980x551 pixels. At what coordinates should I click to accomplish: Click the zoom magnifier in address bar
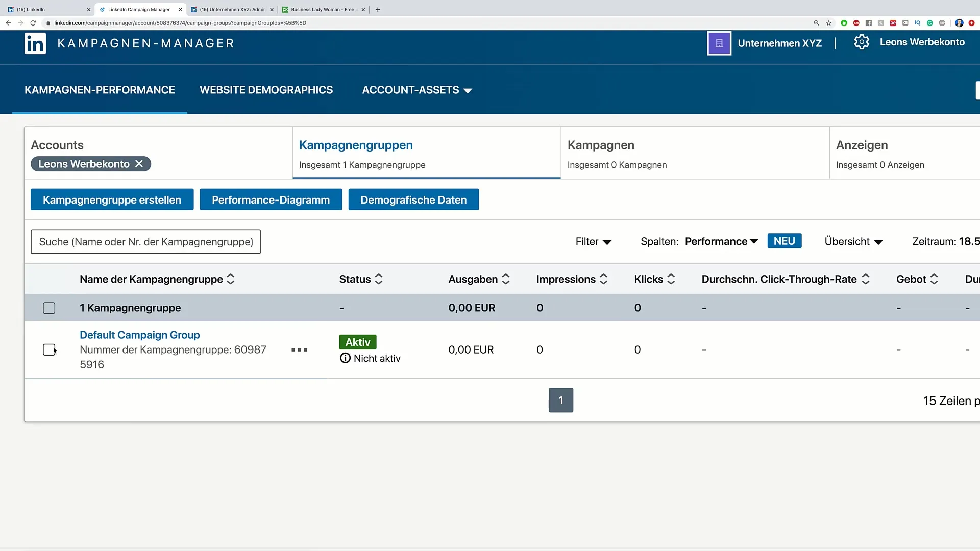817,23
